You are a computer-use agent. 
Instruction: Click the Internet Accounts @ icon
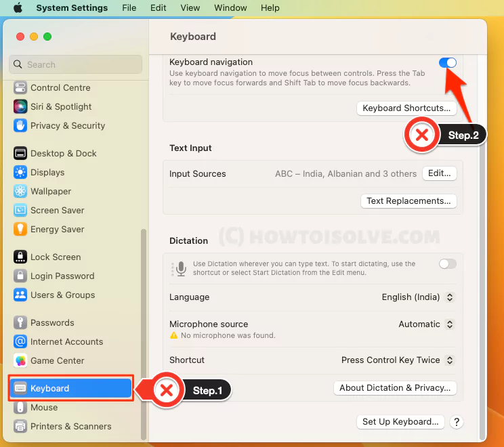[x=20, y=341]
